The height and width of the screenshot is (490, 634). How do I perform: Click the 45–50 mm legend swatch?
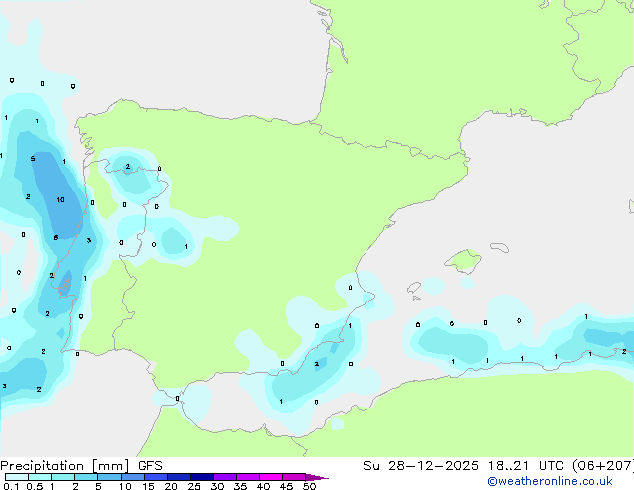(x=294, y=477)
